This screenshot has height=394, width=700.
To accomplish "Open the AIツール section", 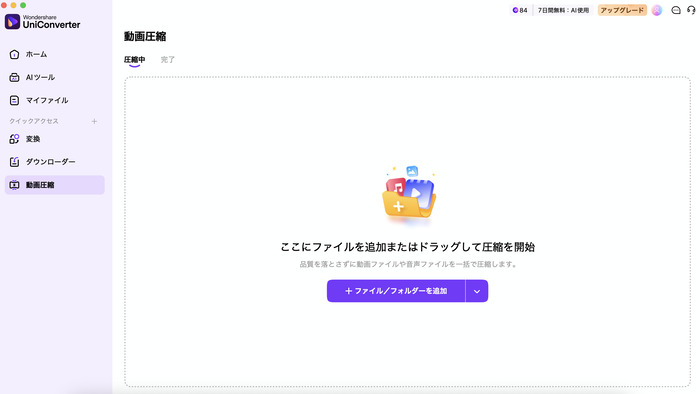I will [54, 77].
